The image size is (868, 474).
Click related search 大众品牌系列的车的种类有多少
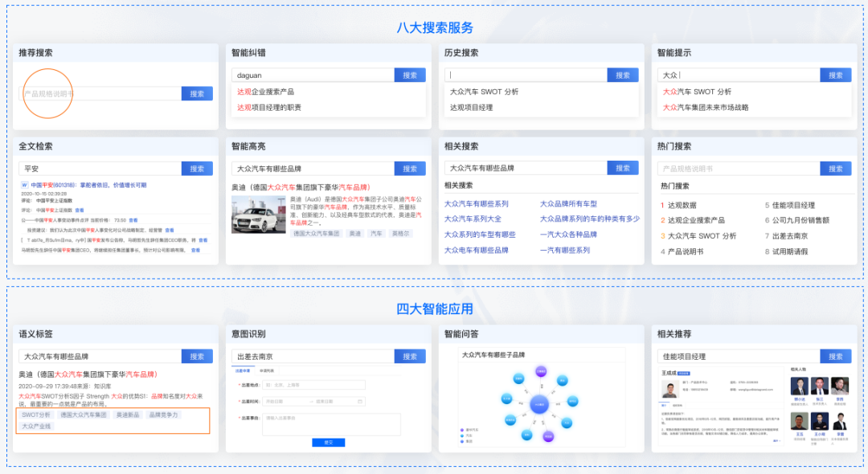590,219
